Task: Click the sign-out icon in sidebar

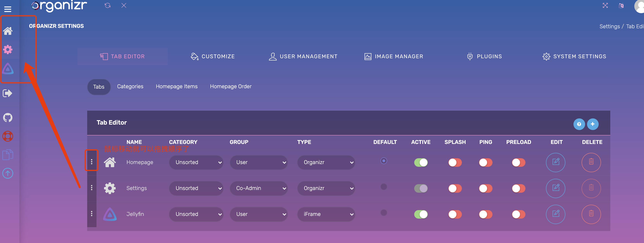Action: pos(8,93)
